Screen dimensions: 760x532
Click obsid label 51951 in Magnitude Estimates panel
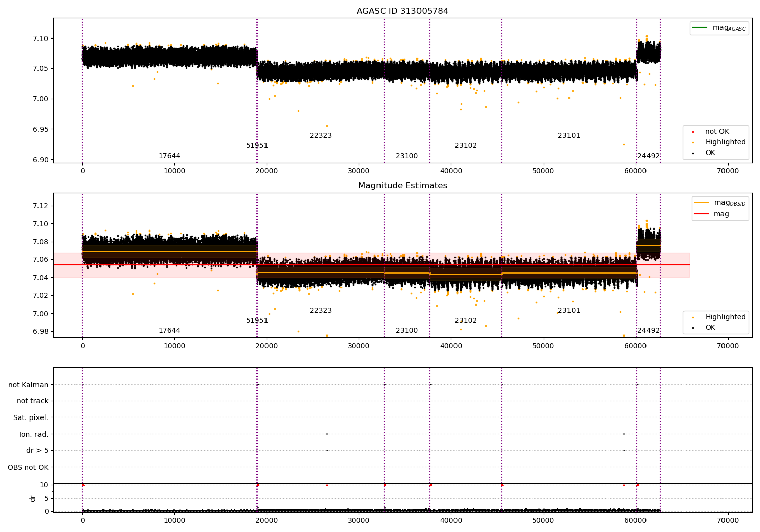pyautogui.click(x=257, y=321)
